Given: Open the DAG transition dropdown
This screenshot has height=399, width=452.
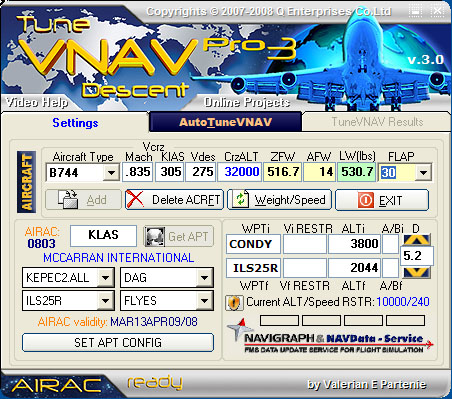Looking at the screenshot, I should pyautogui.click(x=204, y=278).
